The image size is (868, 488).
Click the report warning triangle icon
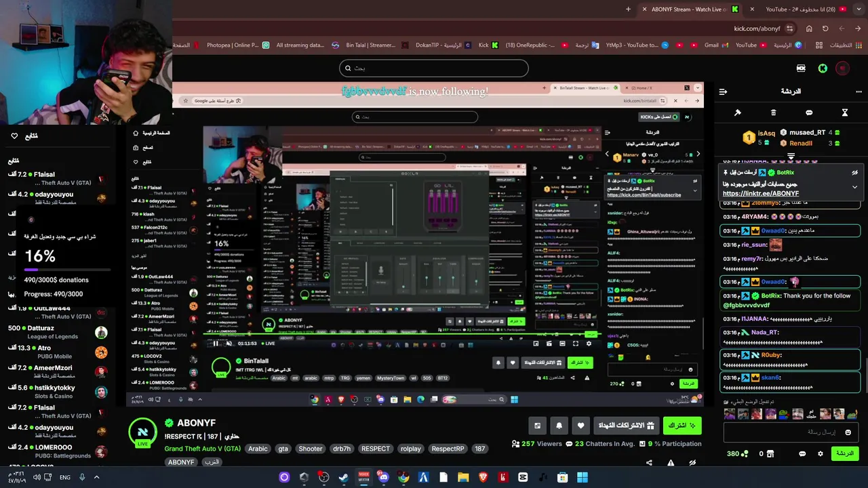(671, 463)
